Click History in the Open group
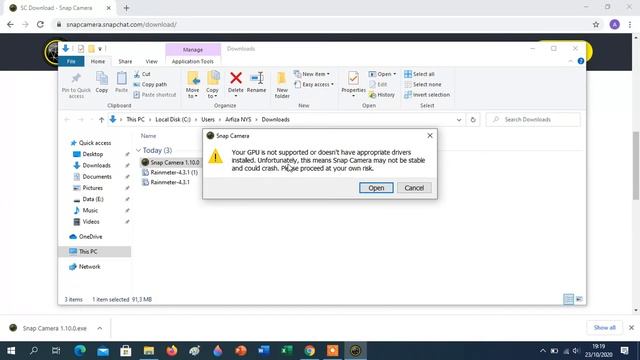 pos(382,94)
